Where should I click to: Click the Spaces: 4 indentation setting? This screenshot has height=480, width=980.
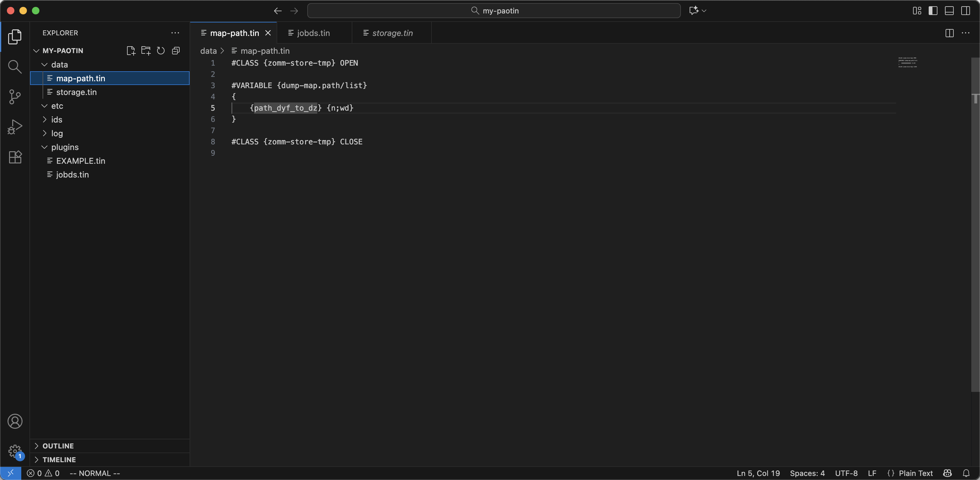click(807, 473)
